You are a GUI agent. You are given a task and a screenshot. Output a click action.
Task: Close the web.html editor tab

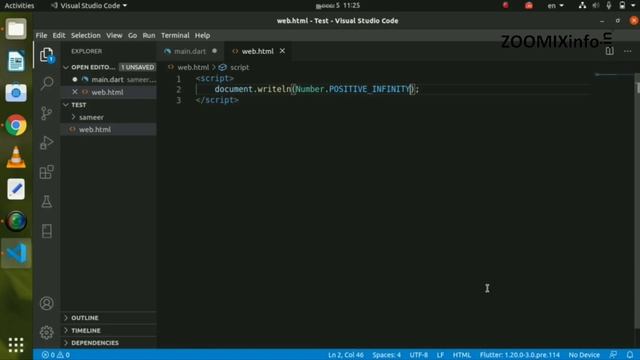(282, 51)
